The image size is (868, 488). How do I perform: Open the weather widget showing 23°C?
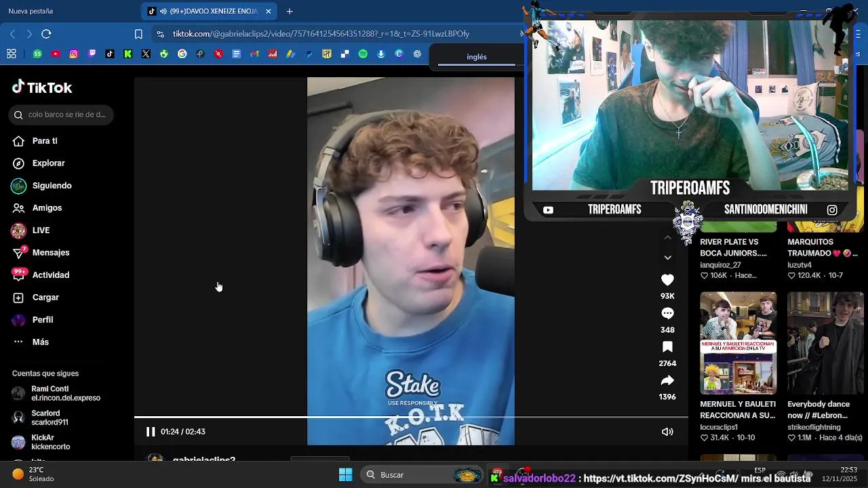pyautogui.click(x=33, y=474)
